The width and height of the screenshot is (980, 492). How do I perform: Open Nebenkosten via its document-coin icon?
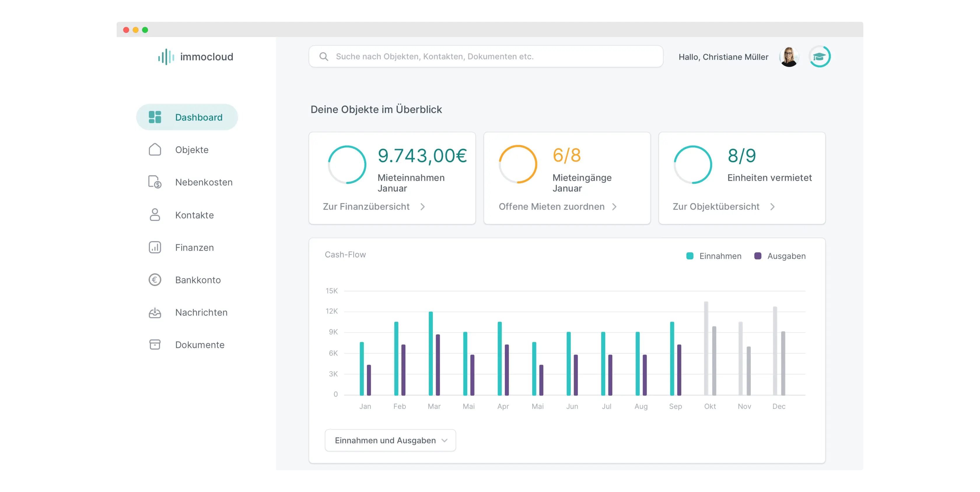pos(155,182)
